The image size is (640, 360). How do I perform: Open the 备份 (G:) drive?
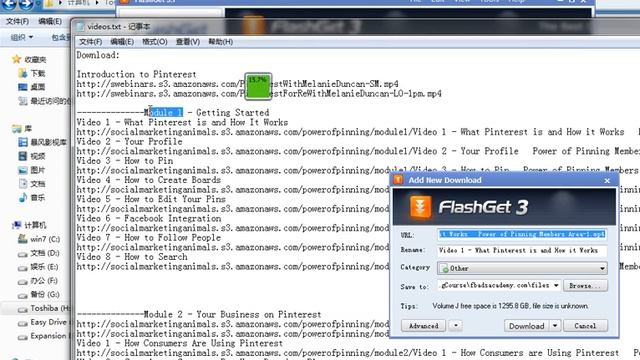(39, 295)
